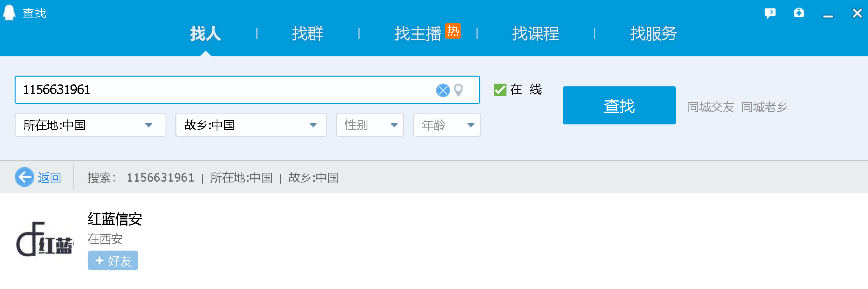Click the QQ penguin logo icon
This screenshot has width=868, height=289.
pyautogui.click(x=9, y=12)
